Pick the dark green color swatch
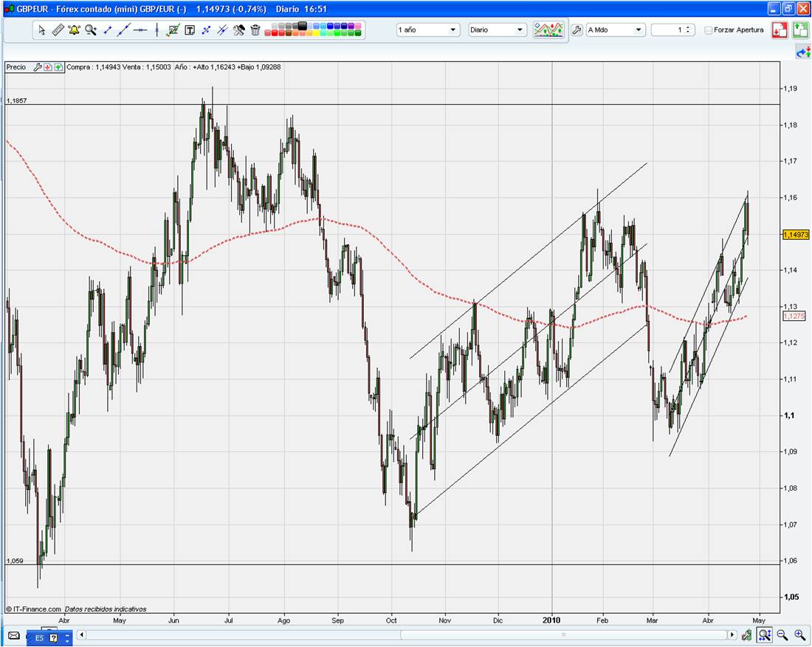812x647 pixels. tap(358, 32)
